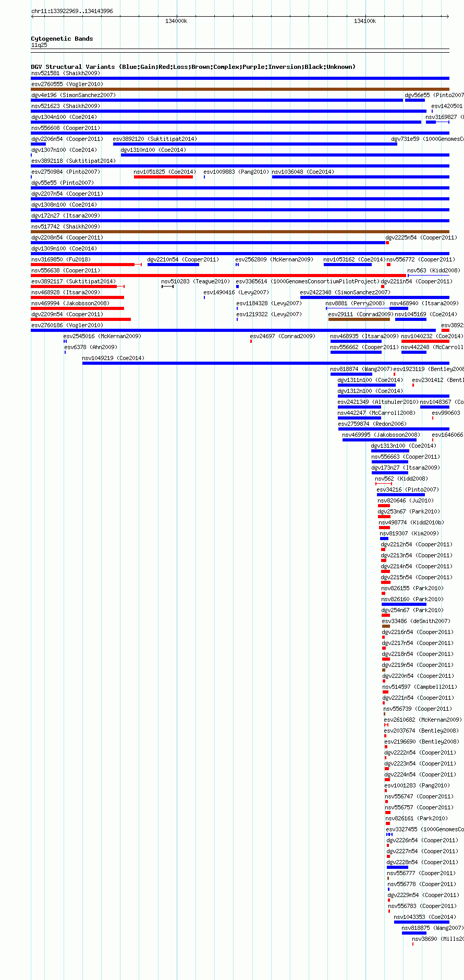The width and height of the screenshot is (464, 980).
Task: Click esv2037674 (Bentley2008) label
Action: coord(422,731)
